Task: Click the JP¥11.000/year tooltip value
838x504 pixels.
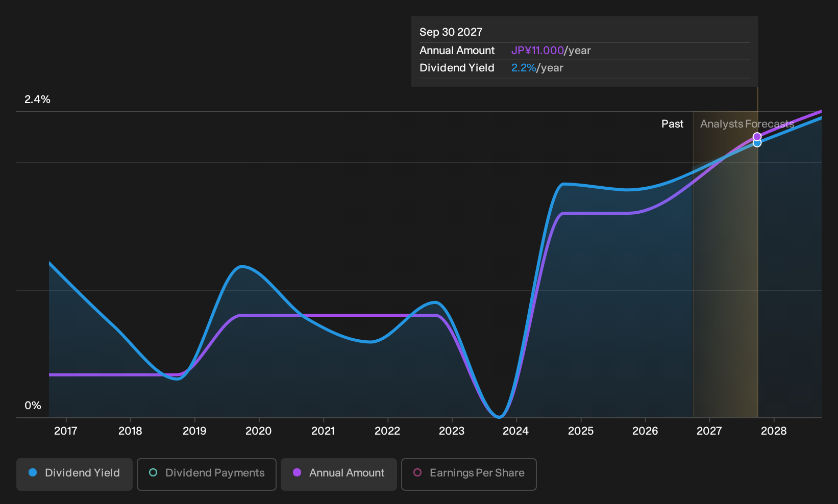Action: coord(551,51)
